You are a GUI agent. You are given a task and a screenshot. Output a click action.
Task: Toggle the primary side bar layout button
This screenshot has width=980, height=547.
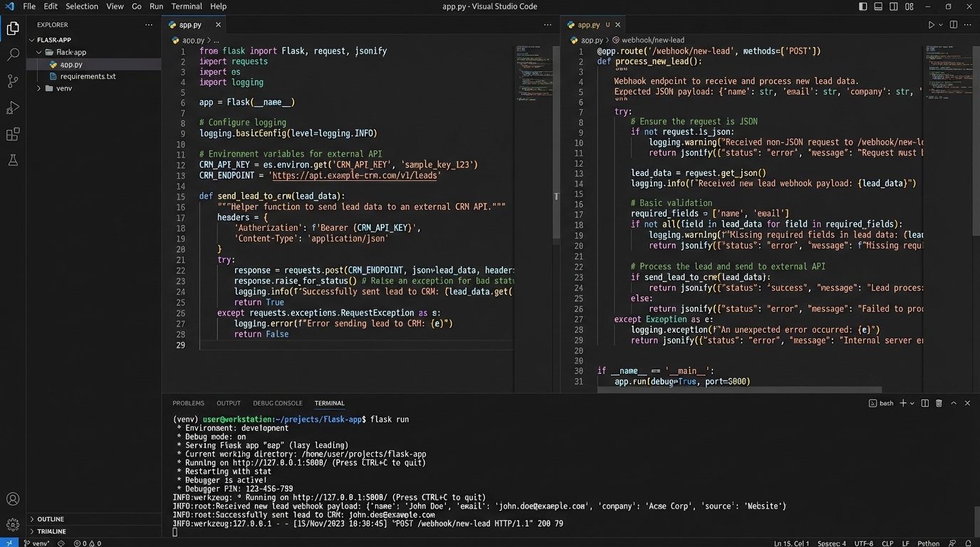[x=862, y=6]
